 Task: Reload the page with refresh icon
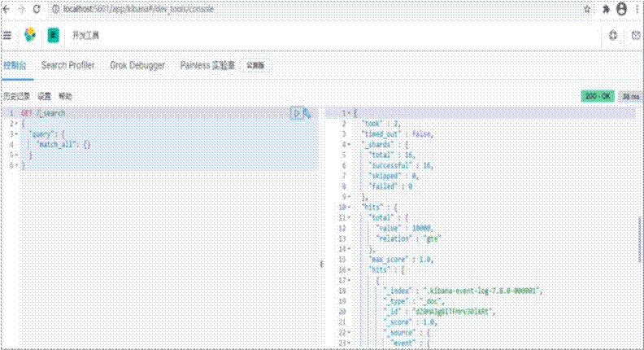tap(37, 9)
